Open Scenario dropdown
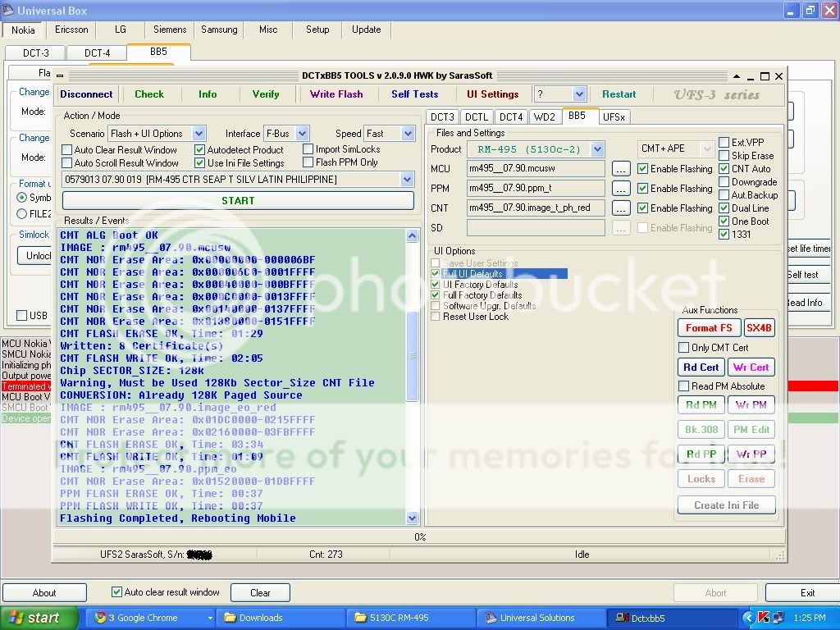The width and height of the screenshot is (840, 630). coord(199,133)
